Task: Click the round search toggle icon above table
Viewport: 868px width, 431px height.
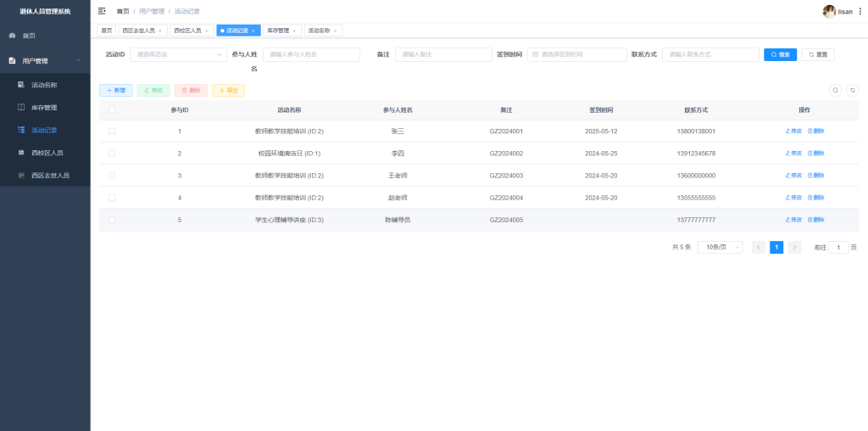Action: coord(835,90)
